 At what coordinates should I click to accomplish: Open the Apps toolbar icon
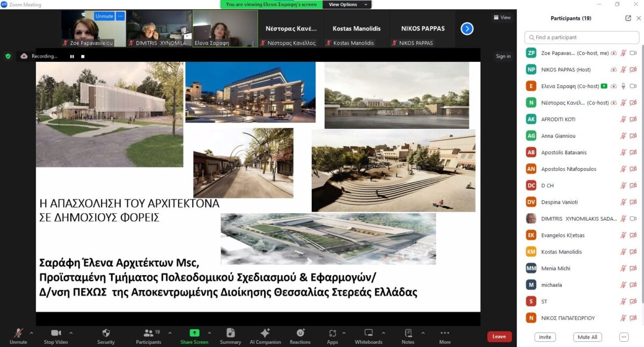point(332,334)
